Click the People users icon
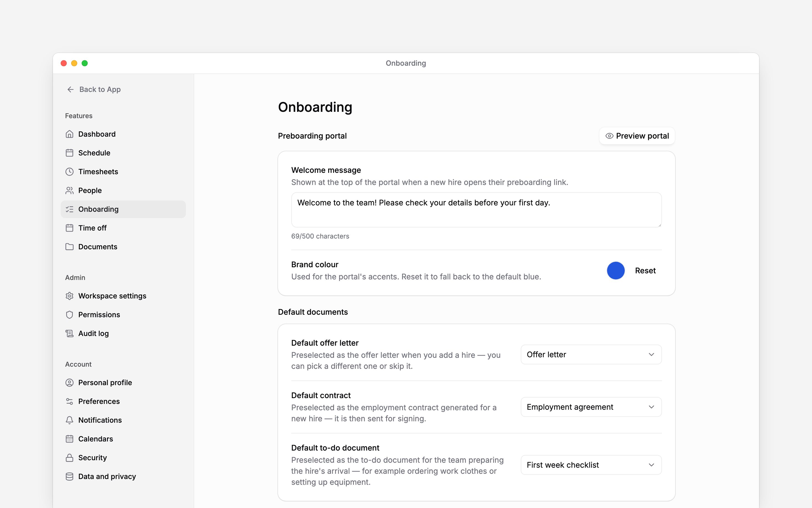 tap(70, 190)
